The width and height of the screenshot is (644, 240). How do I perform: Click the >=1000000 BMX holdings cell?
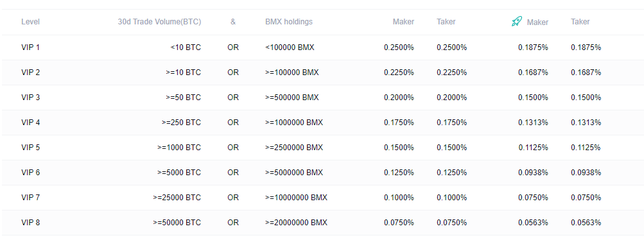coord(294,123)
